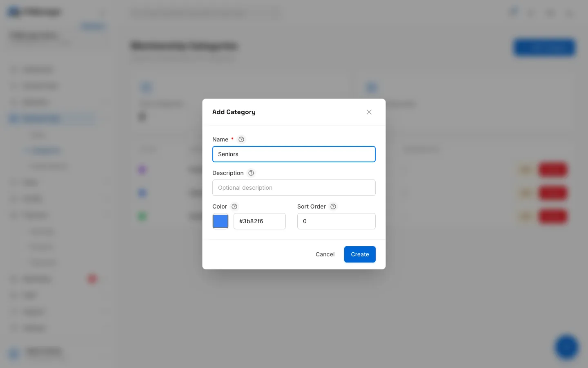Select the #3b82f6 hex color field
This screenshot has height=368, width=588.
[x=260, y=221]
